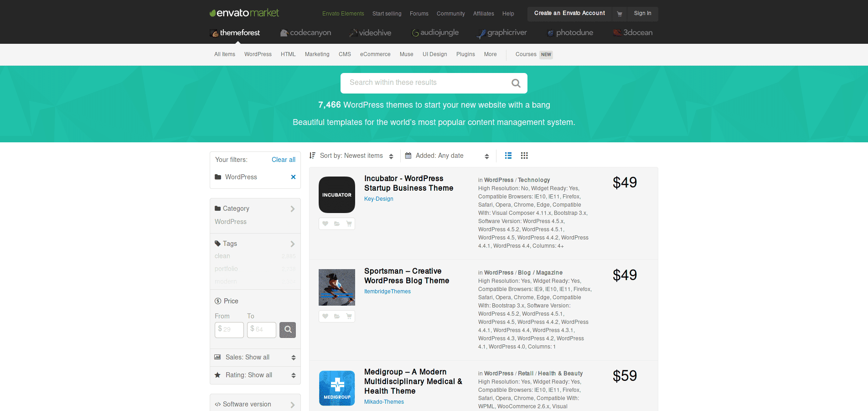This screenshot has height=411, width=868.
Task: Select HTML in category bar
Action: click(x=288, y=54)
